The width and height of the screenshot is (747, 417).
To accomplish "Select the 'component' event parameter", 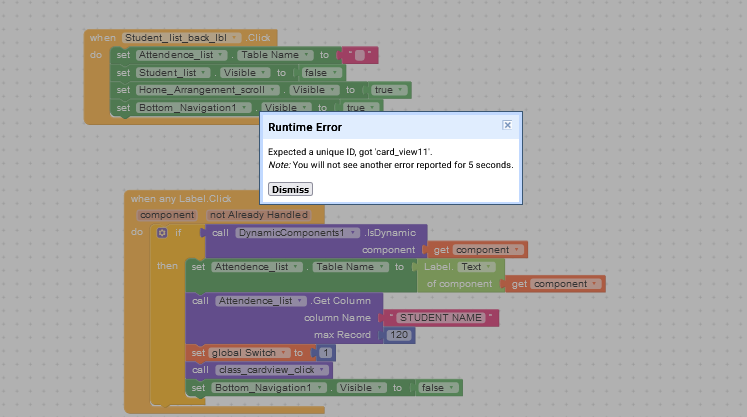I will (167, 215).
